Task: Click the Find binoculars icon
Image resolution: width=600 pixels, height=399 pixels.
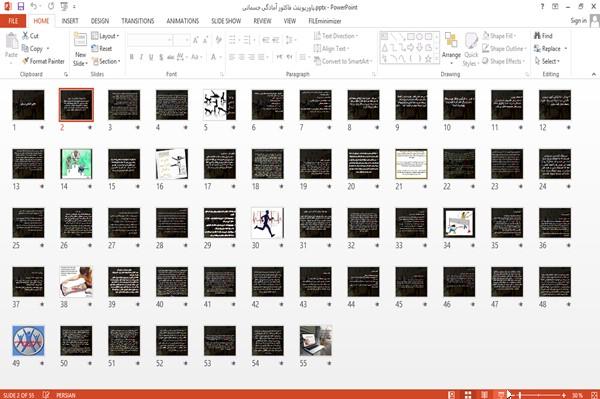Action: [537, 36]
